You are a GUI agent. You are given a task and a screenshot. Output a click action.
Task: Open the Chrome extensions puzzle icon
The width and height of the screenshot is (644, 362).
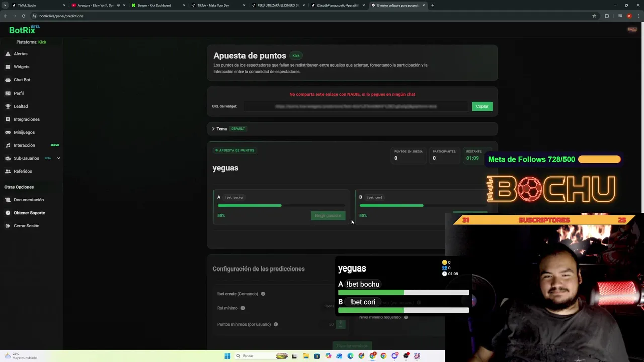pyautogui.click(x=607, y=16)
